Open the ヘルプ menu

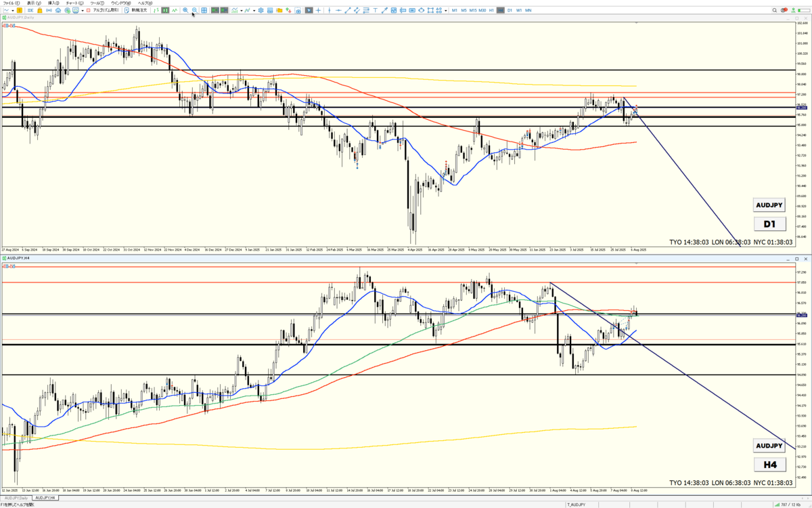tap(145, 3)
